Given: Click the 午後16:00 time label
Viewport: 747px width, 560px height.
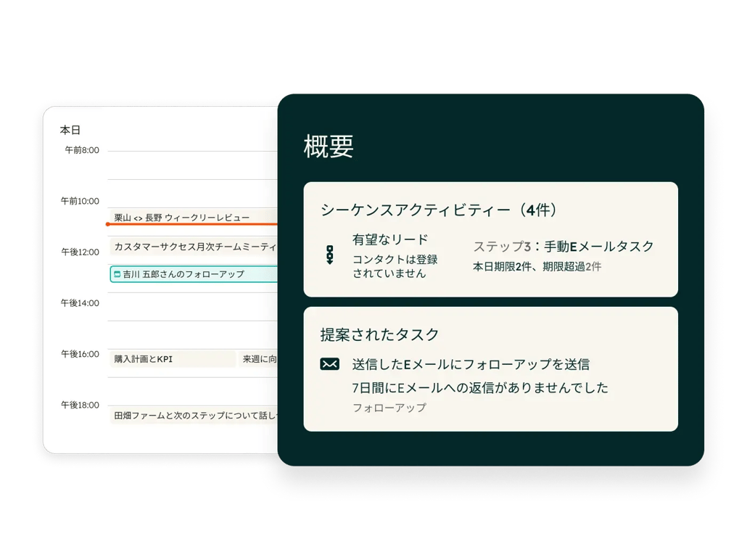Looking at the screenshot, I should (x=80, y=354).
